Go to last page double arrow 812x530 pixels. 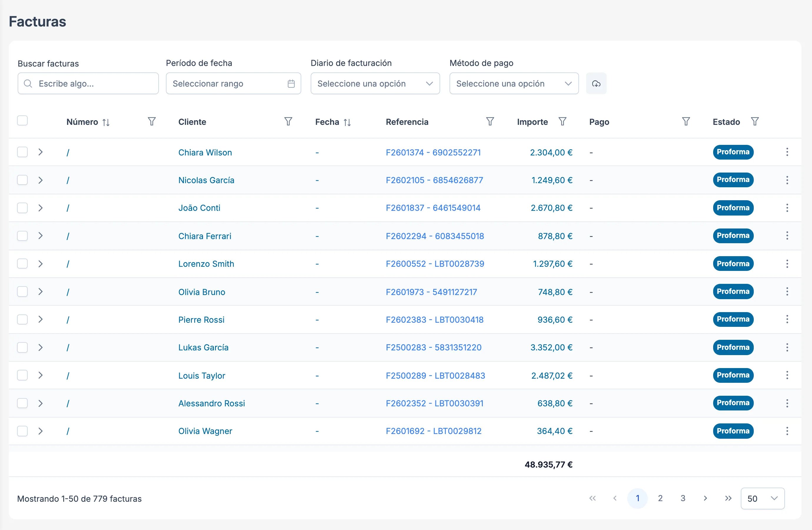point(728,498)
